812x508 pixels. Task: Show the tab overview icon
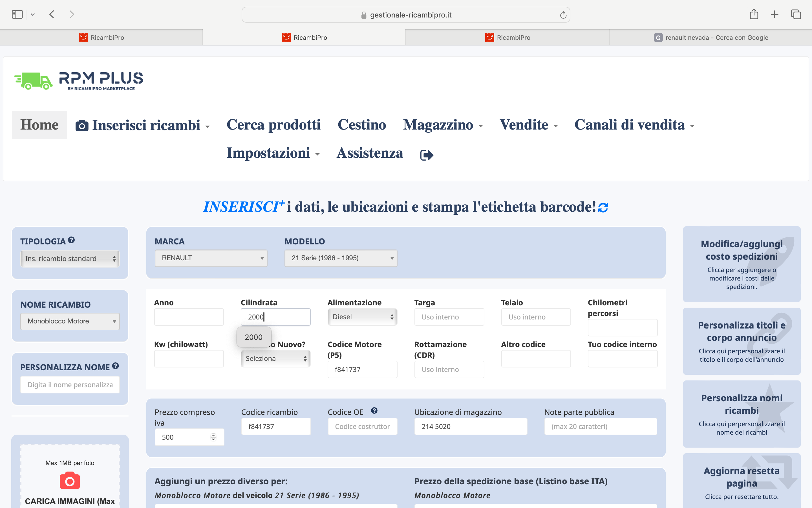click(796, 14)
